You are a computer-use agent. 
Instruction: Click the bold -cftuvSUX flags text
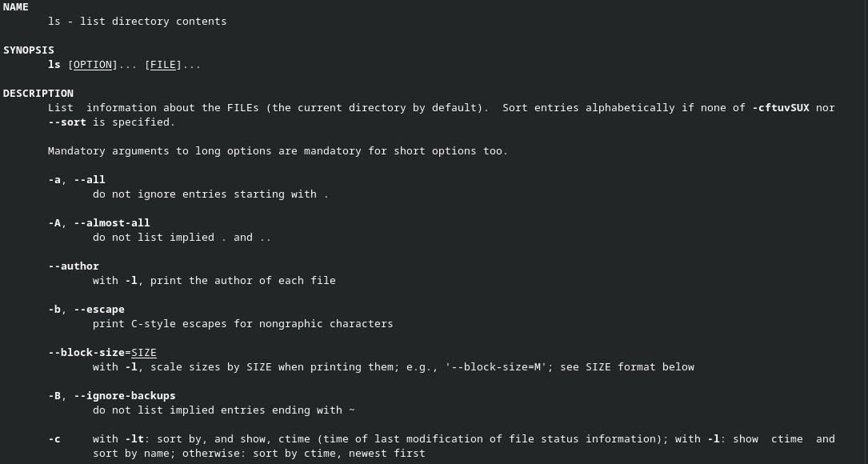[781, 108]
